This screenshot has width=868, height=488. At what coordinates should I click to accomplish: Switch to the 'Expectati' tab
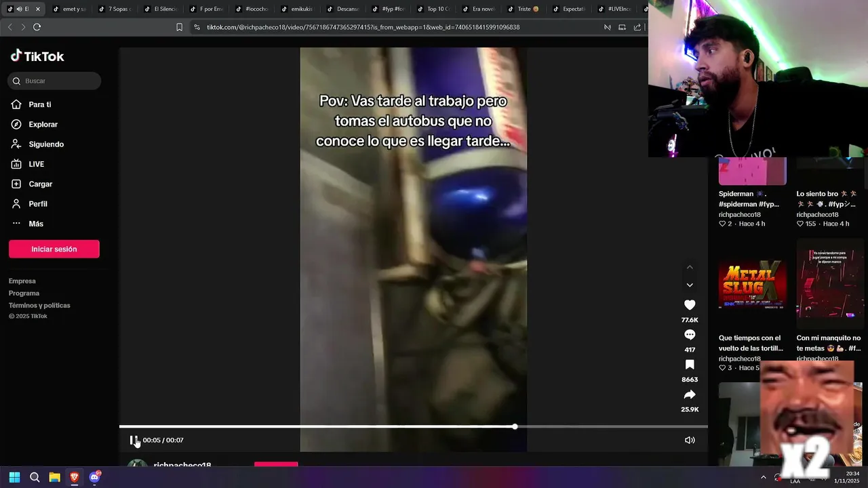[570, 9]
